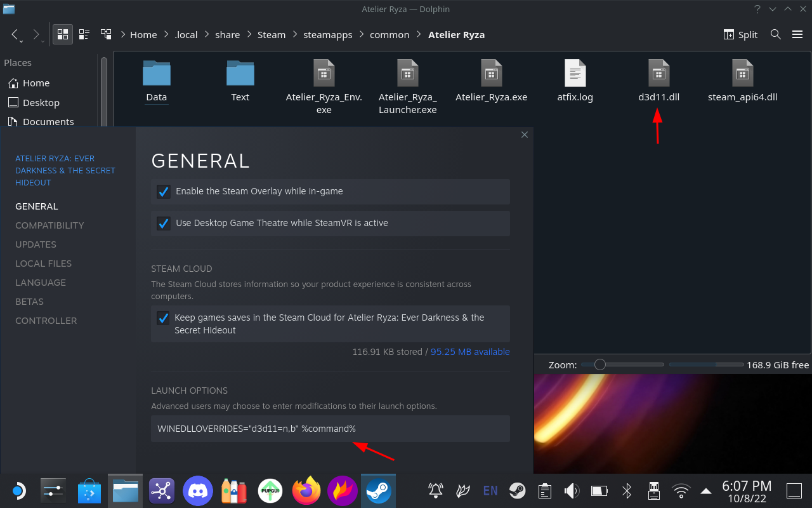Viewport: 812px width, 508px height.
Task: Switch Dolphin to Details tree view mode
Action: 105,34
